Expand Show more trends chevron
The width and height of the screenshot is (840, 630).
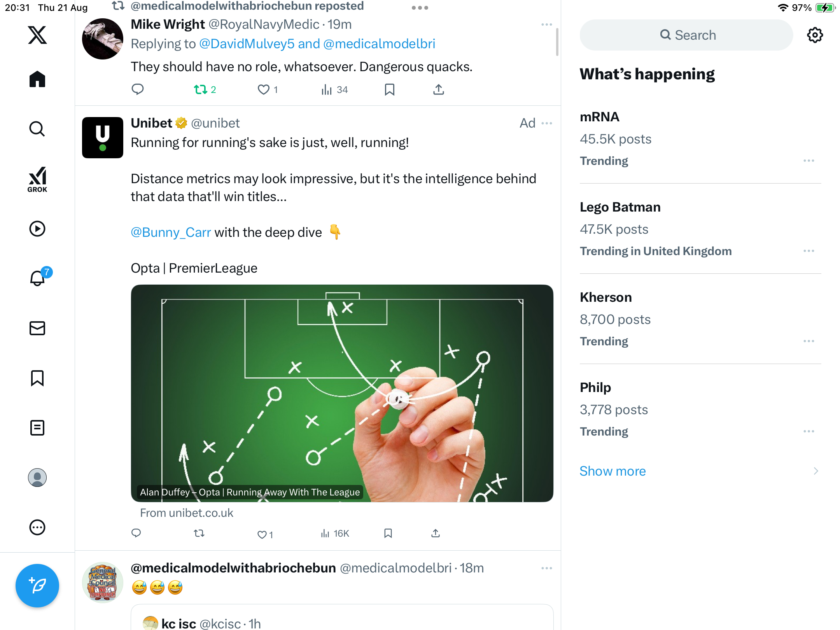coord(815,471)
